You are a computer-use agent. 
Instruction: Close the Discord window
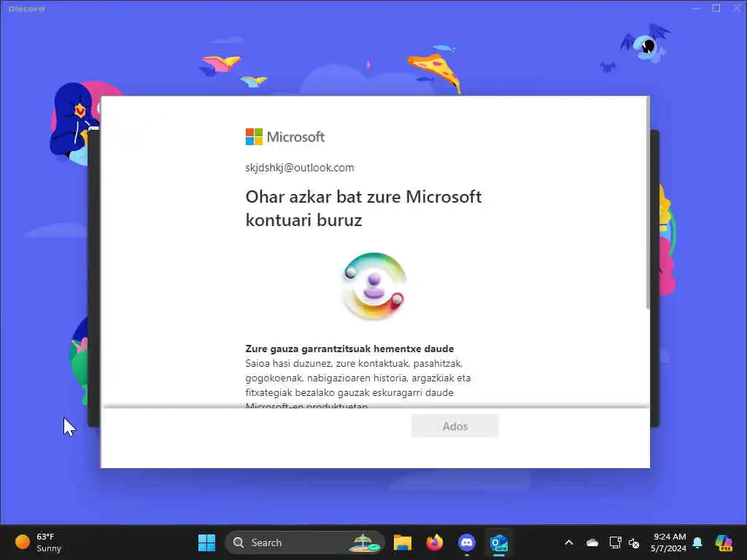pos(736,8)
